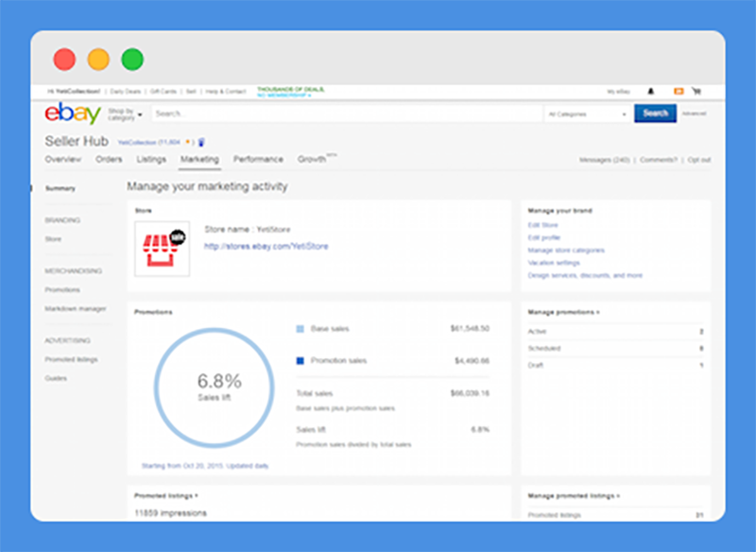Focus the Search input field
Viewport: 756px width, 552px height.
point(347,113)
